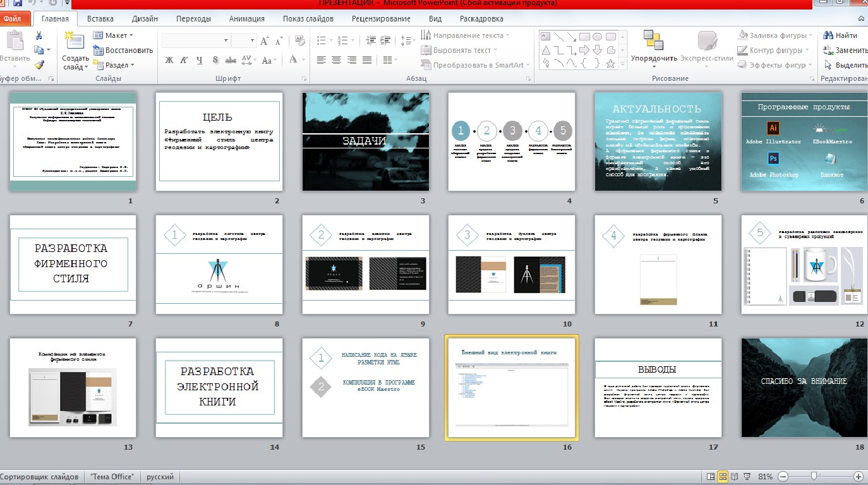Toggle text shadow S button
868x485 pixels.
(x=215, y=61)
